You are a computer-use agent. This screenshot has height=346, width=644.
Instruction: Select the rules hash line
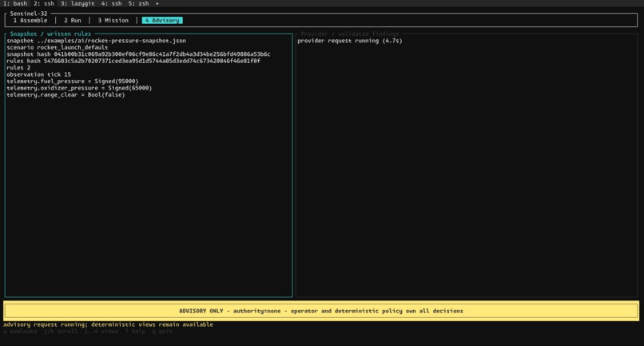[x=133, y=61]
